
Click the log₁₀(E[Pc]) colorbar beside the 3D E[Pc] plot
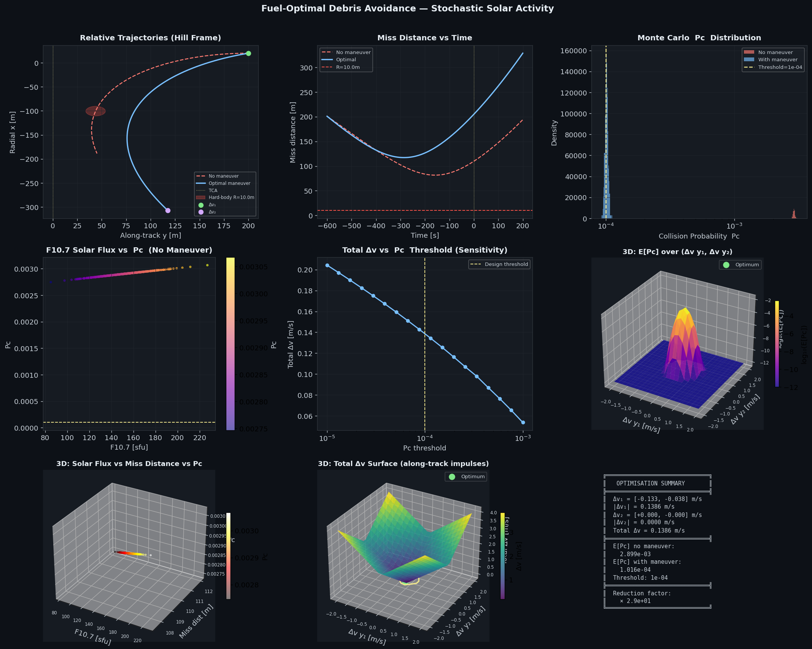pos(777,344)
